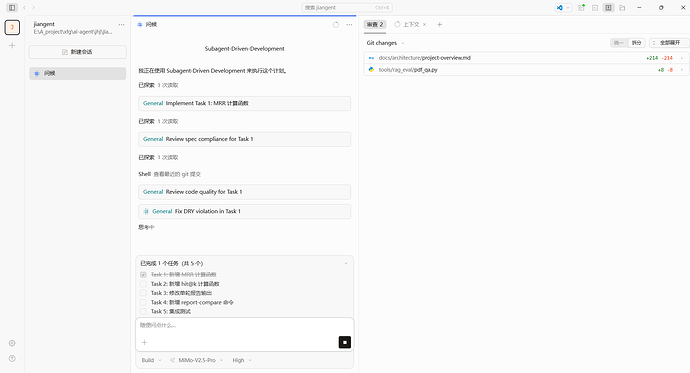Open Shell git commit log entry
690x373 pixels.
pyautogui.click(x=169, y=174)
